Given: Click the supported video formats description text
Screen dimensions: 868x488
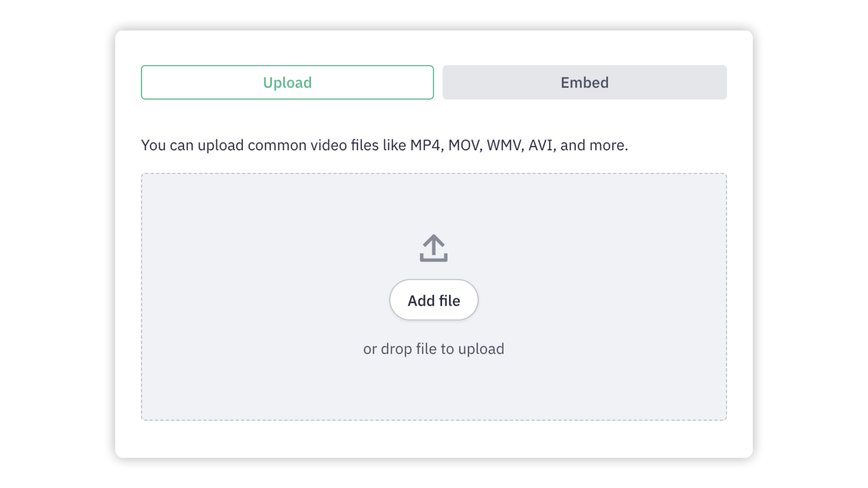Looking at the screenshot, I should coord(384,145).
